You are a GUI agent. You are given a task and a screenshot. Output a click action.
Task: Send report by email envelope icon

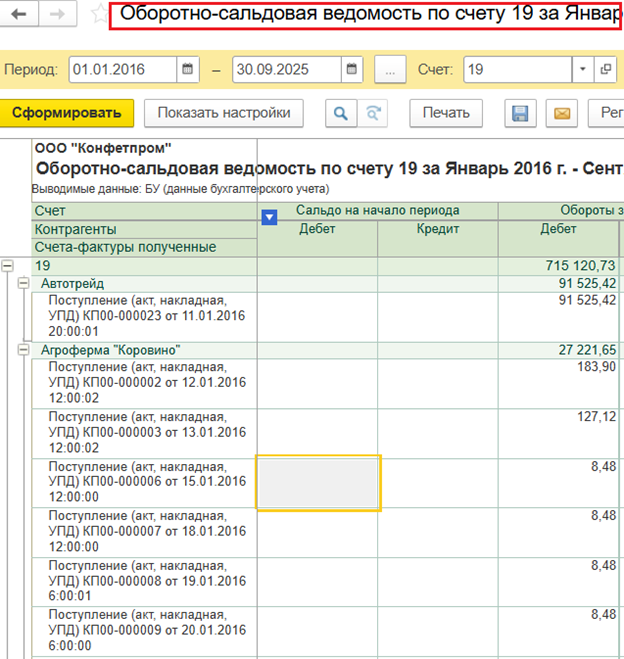point(562,113)
